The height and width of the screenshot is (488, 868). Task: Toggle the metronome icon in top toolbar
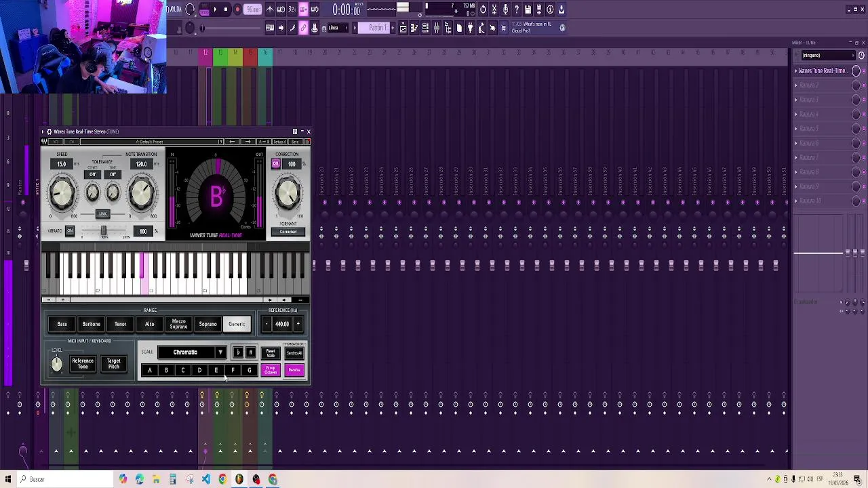(269, 9)
